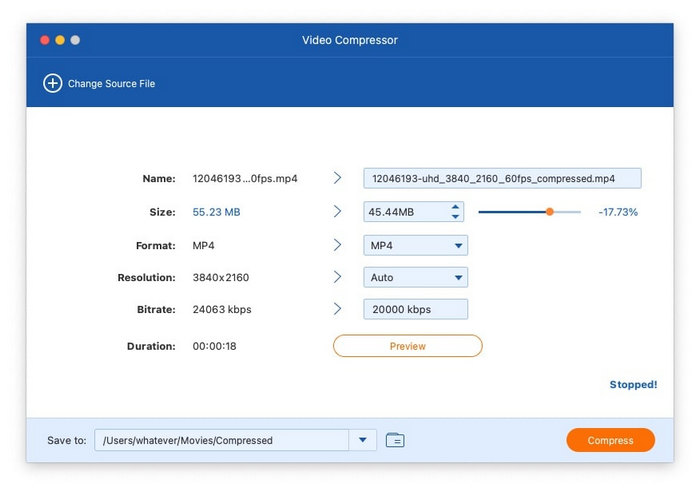Image resolution: width=700 pixels, height=492 pixels.
Task: Click the arrow icon beside Size row
Action: coord(337,212)
